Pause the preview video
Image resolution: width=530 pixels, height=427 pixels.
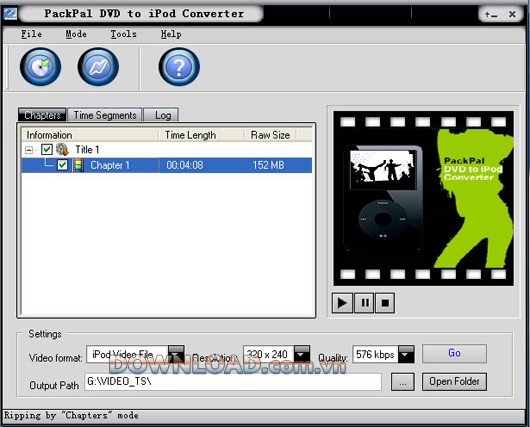[365, 303]
